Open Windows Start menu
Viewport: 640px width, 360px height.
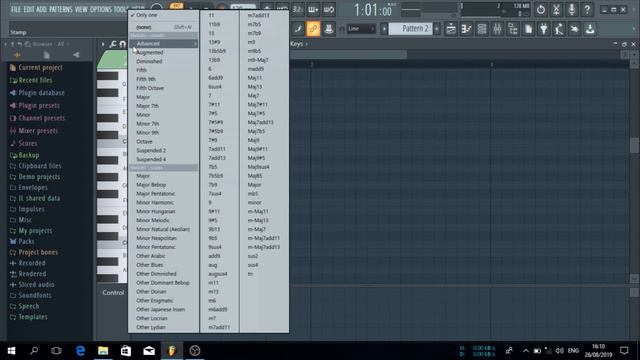tap(11, 351)
